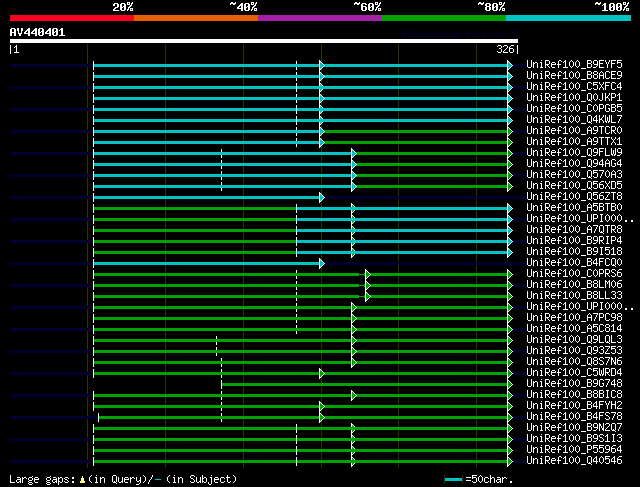Screen dimensions: 640x487
Task: Click the 'Large gaps:' legend text
Action: point(42,479)
